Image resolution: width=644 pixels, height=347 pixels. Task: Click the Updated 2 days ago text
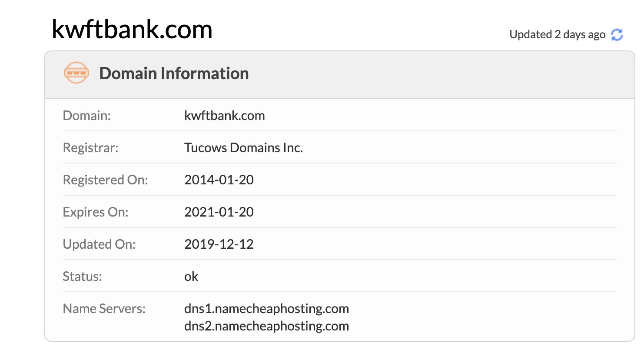(557, 35)
